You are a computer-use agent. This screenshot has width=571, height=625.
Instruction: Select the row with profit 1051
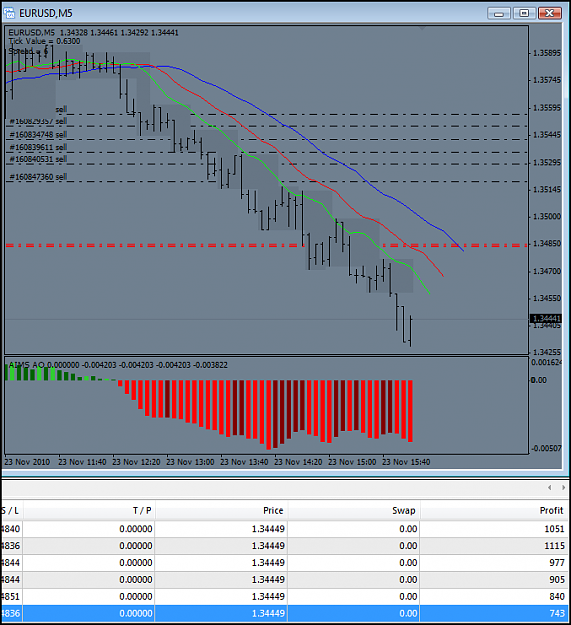pos(285,529)
